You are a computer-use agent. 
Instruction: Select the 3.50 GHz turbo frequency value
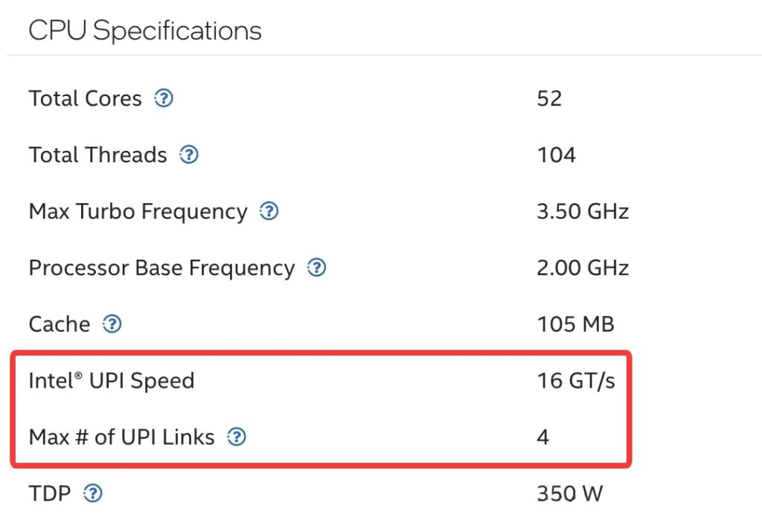(583, 211)
